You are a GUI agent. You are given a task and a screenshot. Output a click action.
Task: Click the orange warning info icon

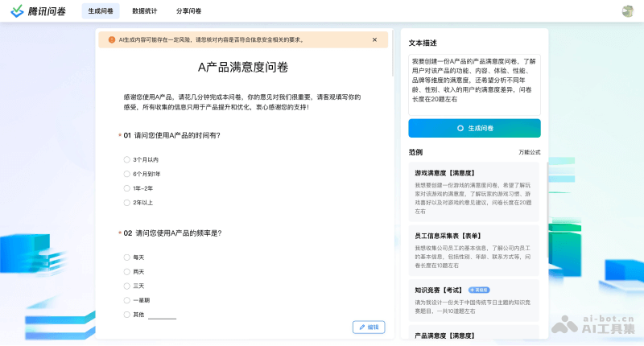[112, 39]
